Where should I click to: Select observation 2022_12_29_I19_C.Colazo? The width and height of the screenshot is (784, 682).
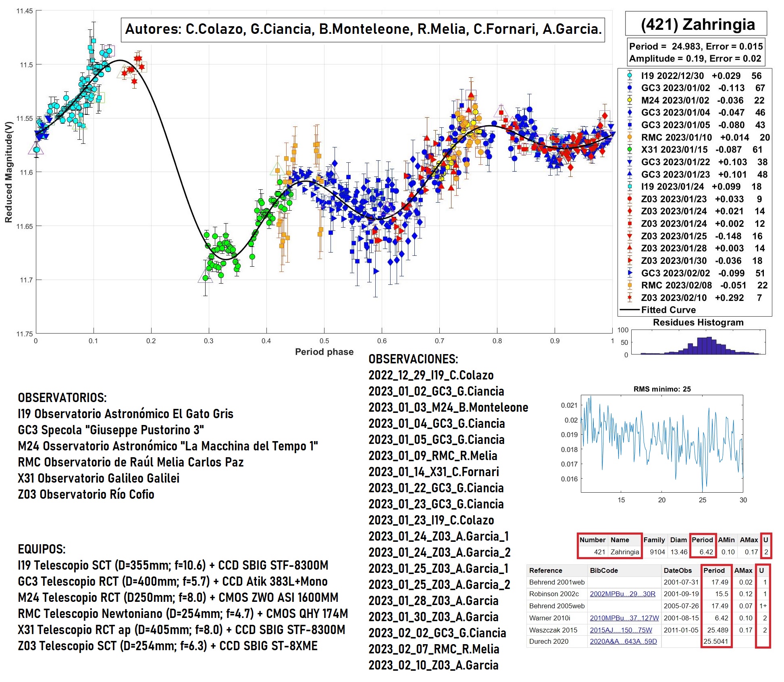[x=431, y=375]
